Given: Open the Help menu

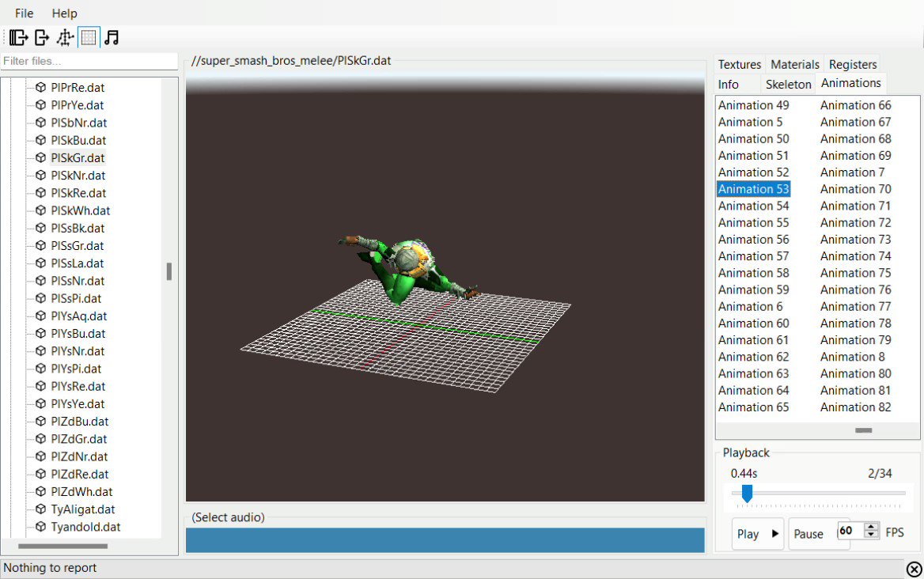Looking at the screenshot, I should pyautogui.click(x=64, y=13).
